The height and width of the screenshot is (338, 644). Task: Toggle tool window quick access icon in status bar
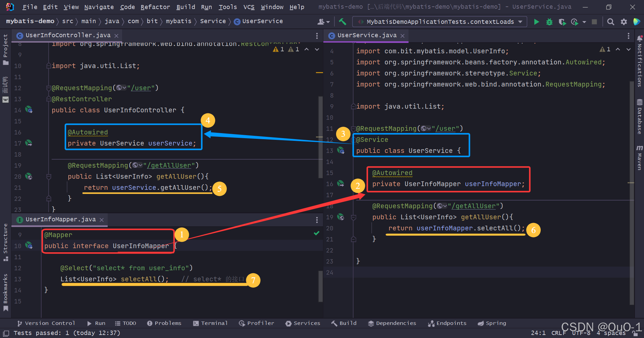pos(6,333)
